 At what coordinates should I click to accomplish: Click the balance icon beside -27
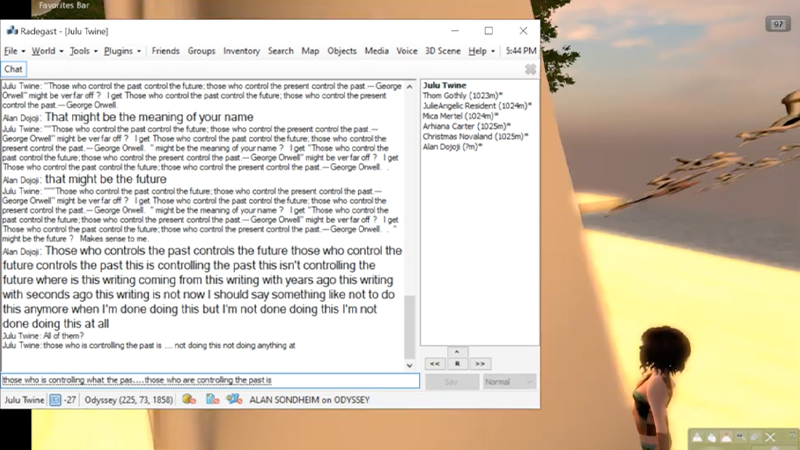click(55, 399)
